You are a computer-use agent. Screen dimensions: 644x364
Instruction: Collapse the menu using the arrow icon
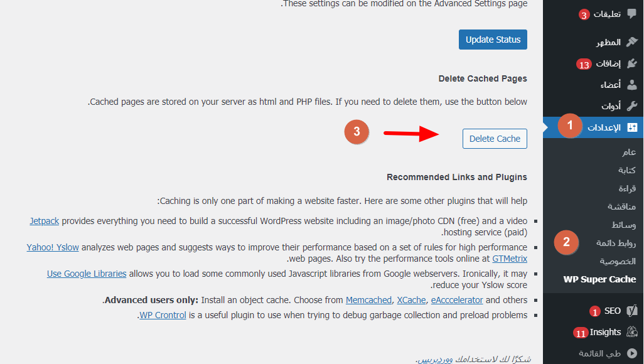pos(631,353)
